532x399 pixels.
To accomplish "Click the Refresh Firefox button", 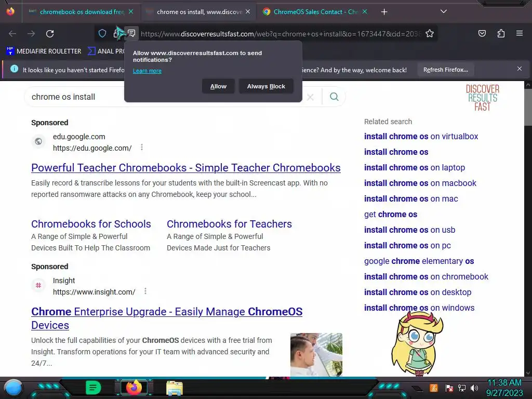I will 445,70.
